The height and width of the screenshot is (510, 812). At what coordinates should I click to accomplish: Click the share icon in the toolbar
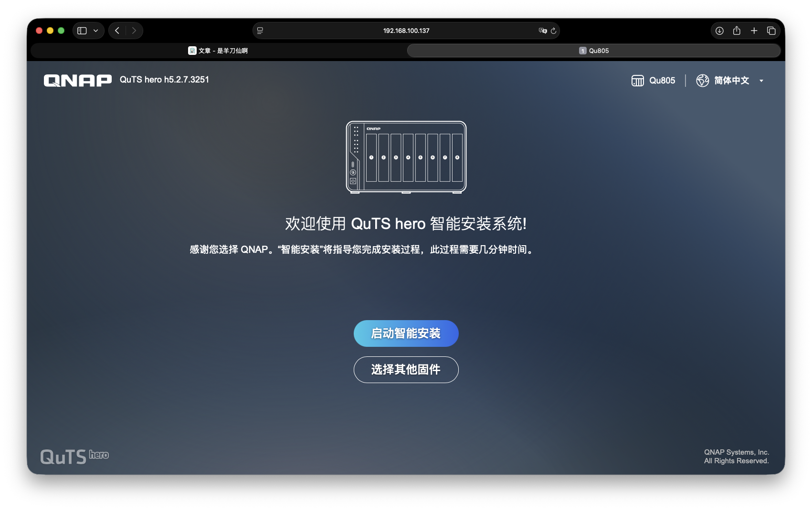click(x=737, y=31)
